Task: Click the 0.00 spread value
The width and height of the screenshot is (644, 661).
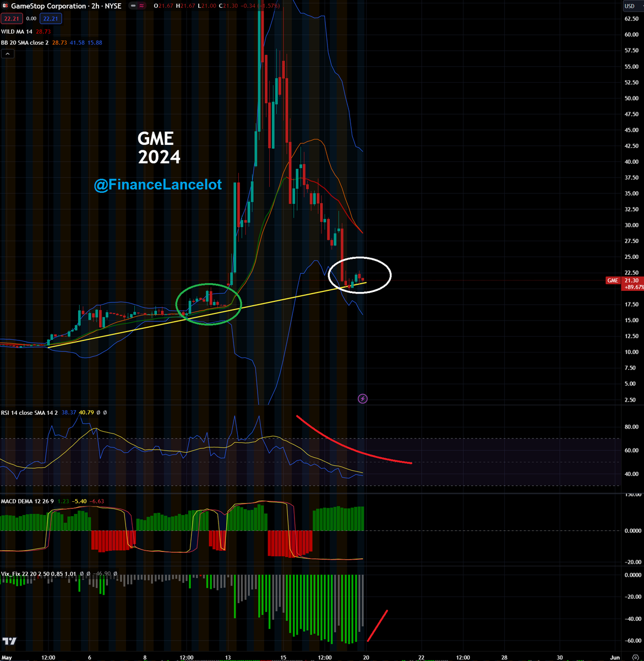Action: tap(31, 19)
